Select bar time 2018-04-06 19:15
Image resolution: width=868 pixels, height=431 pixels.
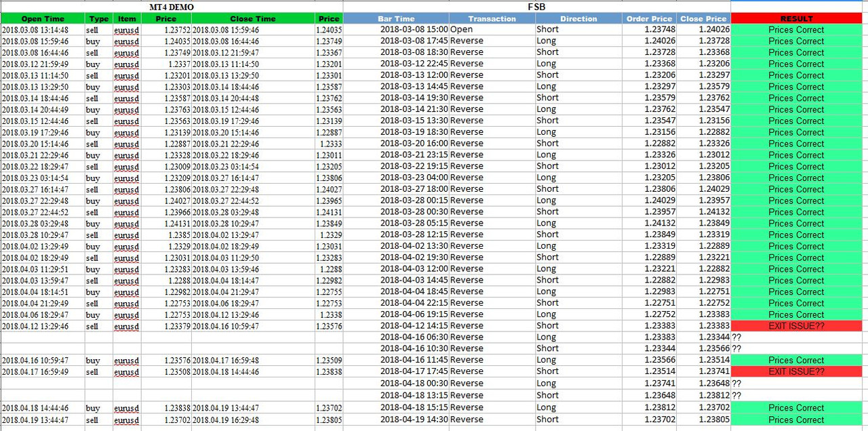[414, 314]
